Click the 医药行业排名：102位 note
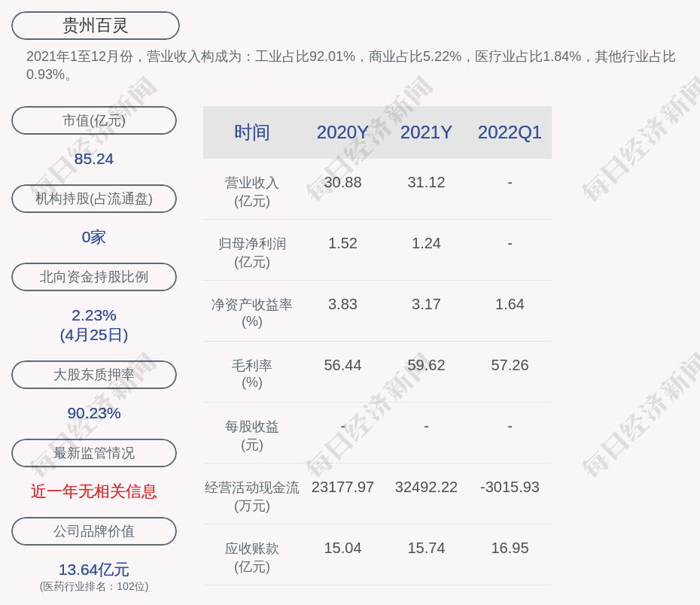 [94, 586]
